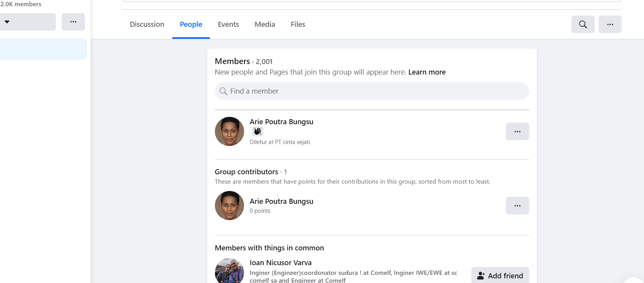
Task: Click the Find a member search field
Action: point(372,91)
